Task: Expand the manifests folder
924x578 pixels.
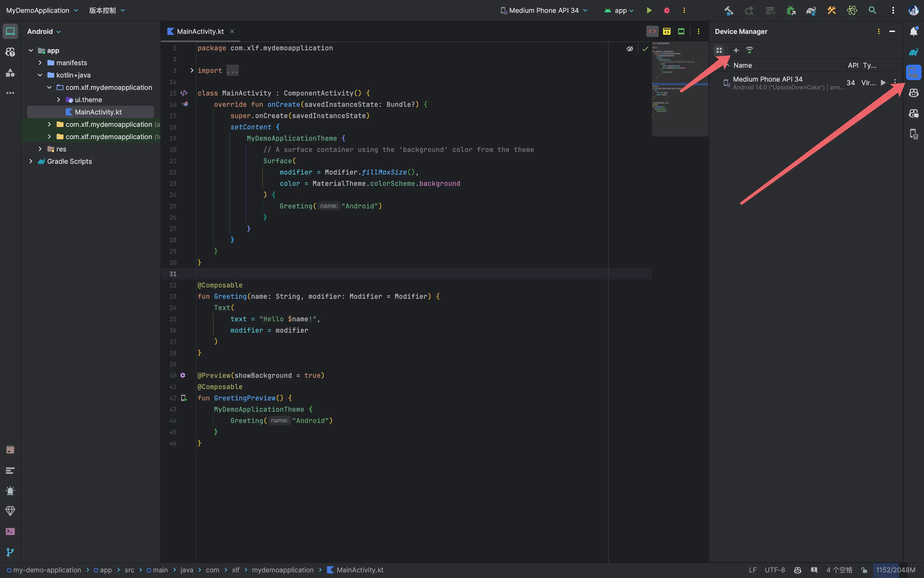Action: [x=40, y=63]
